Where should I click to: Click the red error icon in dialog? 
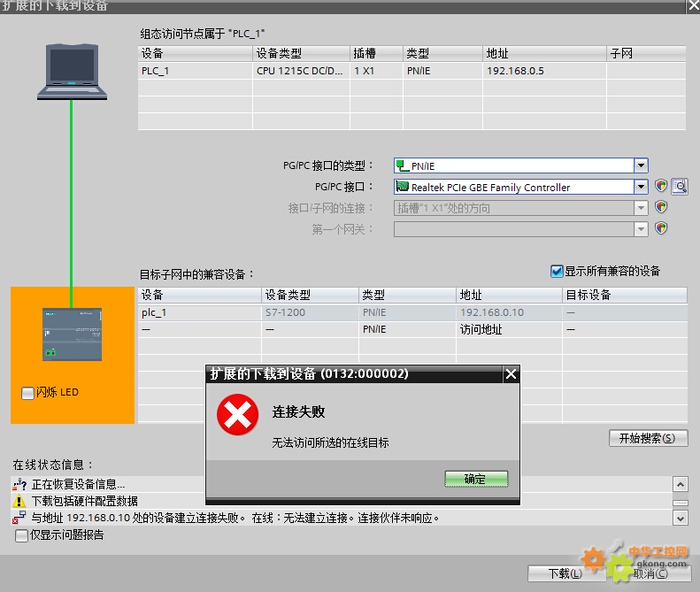click(x=237, y=414)
